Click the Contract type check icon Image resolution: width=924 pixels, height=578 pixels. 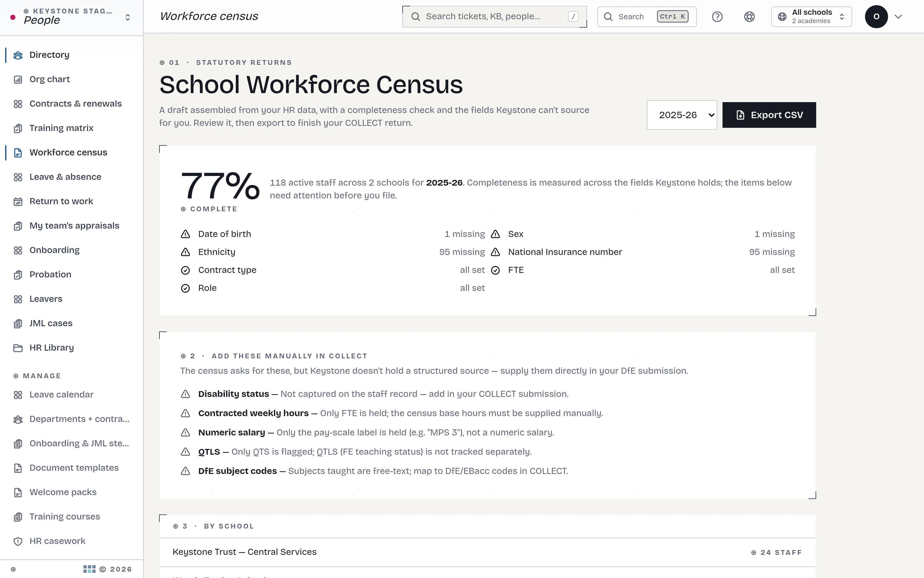click(x=185, y=270)
